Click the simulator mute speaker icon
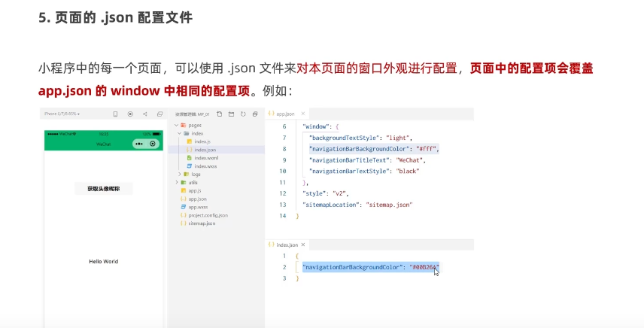644x328 pixels. point(145,114)
